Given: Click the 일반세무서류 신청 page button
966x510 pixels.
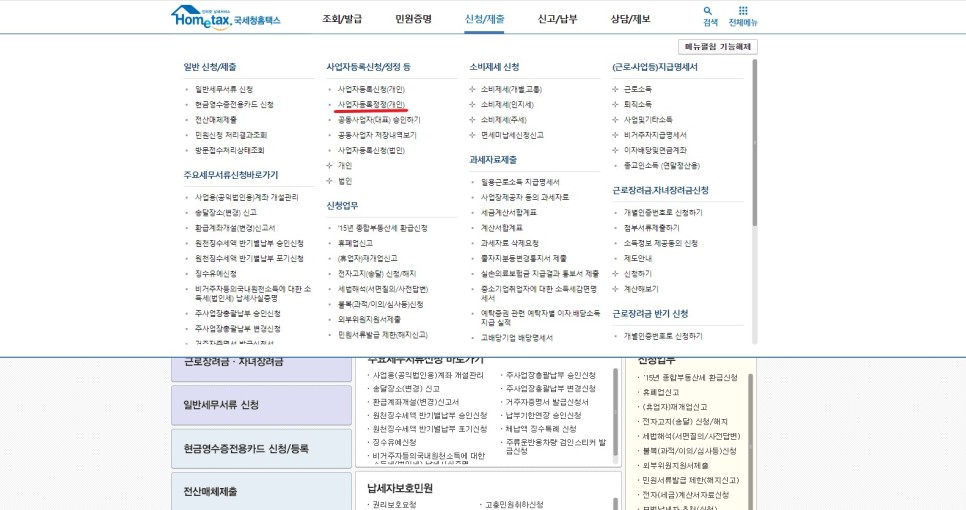Looking at the screenshot, I should pyautogui.click(x=261, y=405).
